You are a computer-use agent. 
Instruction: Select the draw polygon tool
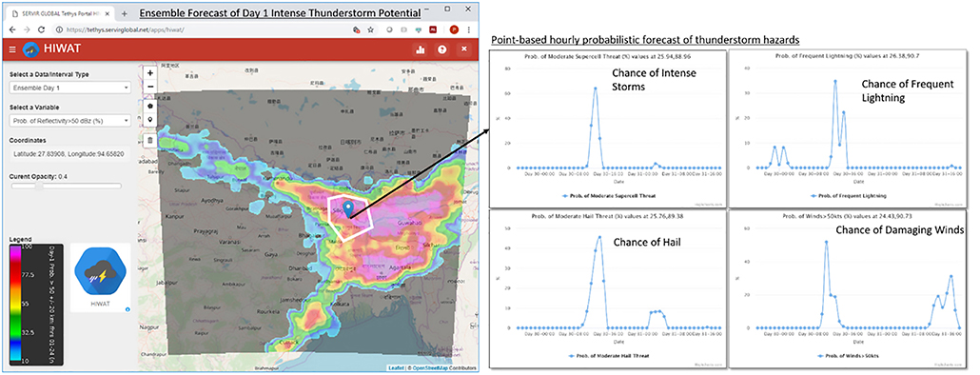[x=150, y=107]
